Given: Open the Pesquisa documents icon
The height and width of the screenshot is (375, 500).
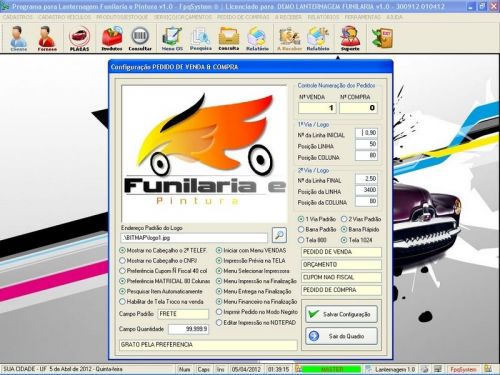Looking at the screenshot, I should click(200, 39).
